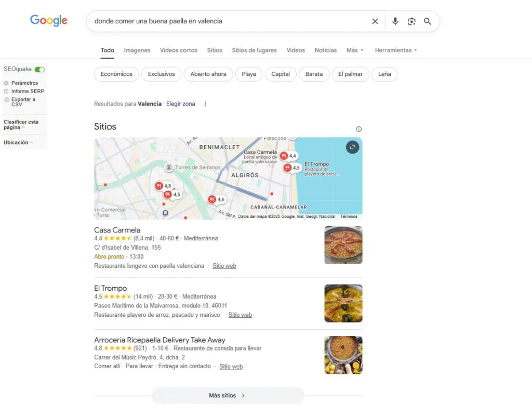Run the search with the magnifier icon
Viewport: 532px width, 413px height.
pos(428,21)
